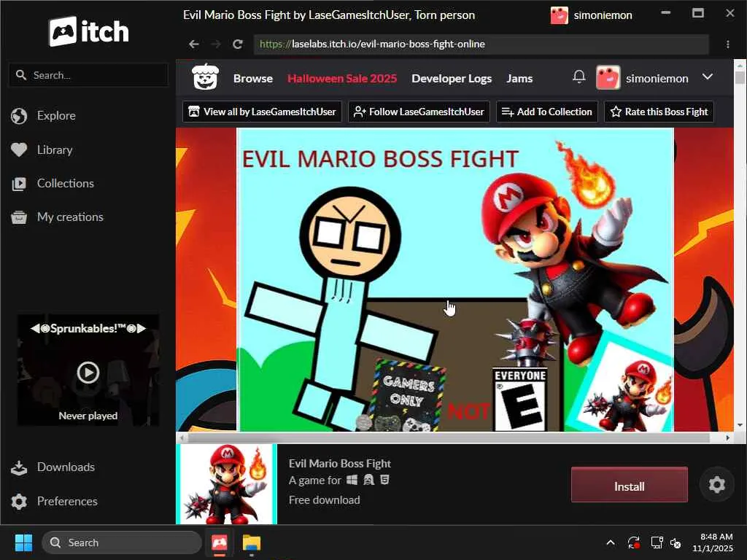
Task: Open File Explorer from the taskbar
Action: pos(251,542)
